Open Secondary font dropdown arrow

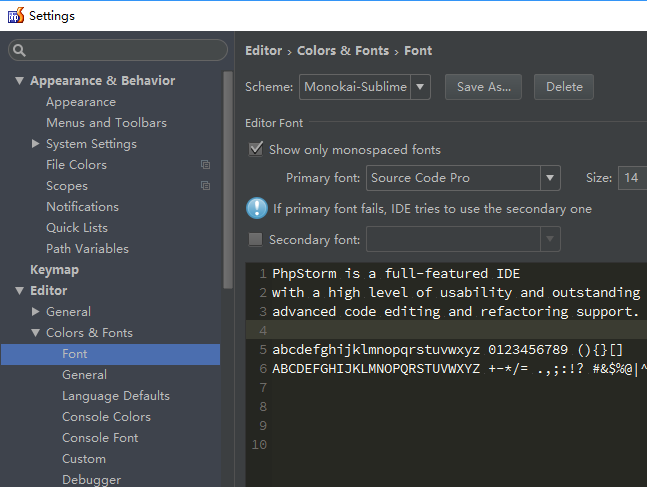[x=550, y=239]
